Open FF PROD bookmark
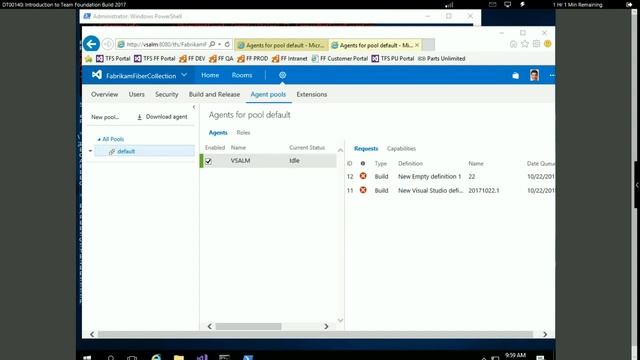 [x=253, y=58]
